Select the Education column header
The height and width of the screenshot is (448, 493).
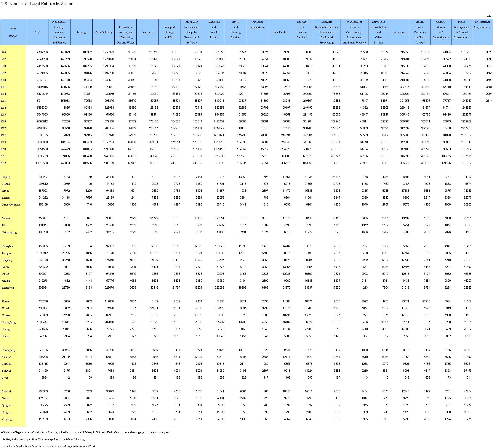pyautogui.click(x=399, y=32)
